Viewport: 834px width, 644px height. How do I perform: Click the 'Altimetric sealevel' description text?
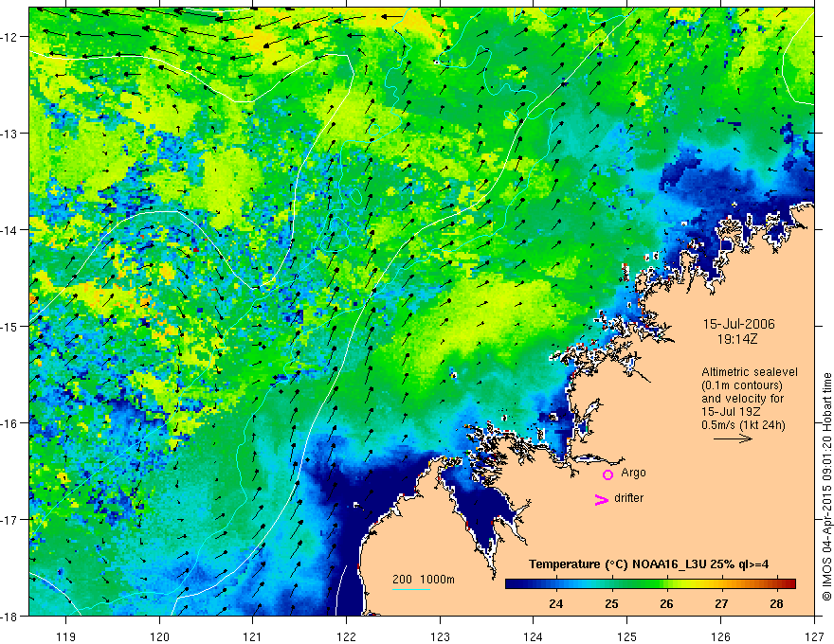tap(750, 372)
